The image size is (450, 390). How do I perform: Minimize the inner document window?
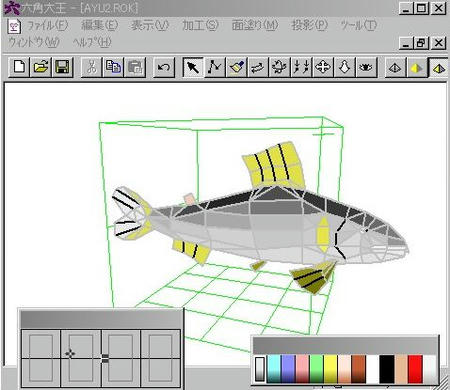click(x=406, y=43)
